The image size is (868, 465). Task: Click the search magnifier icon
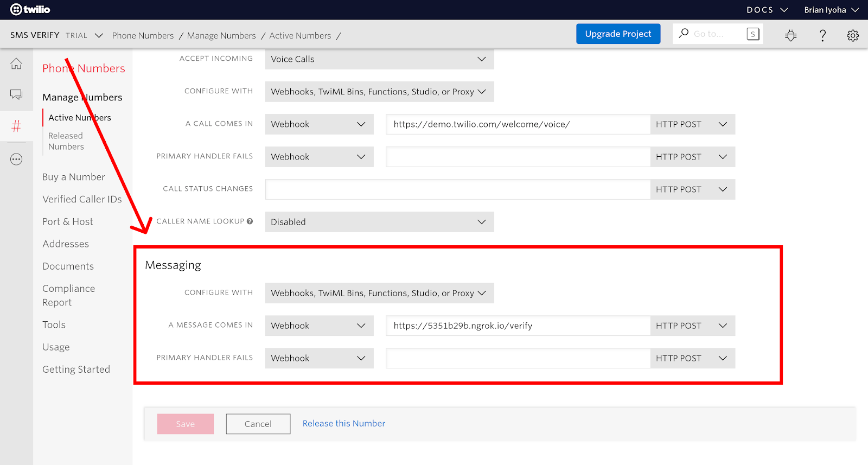point(684,33)
